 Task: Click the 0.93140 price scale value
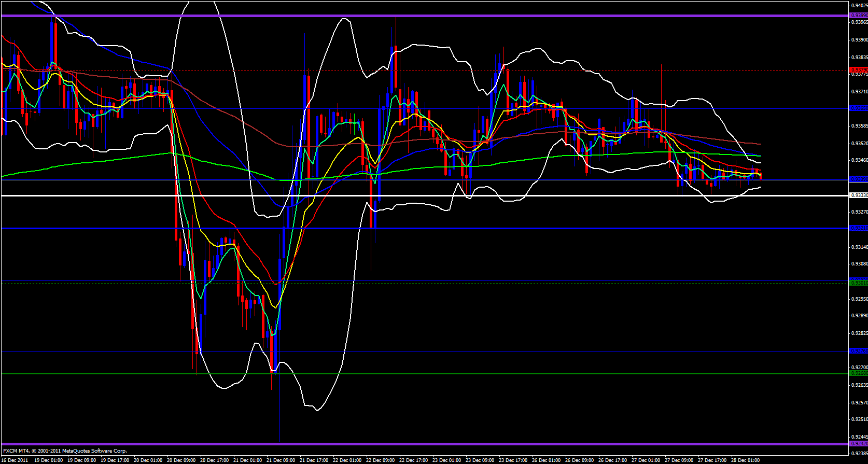859,247
